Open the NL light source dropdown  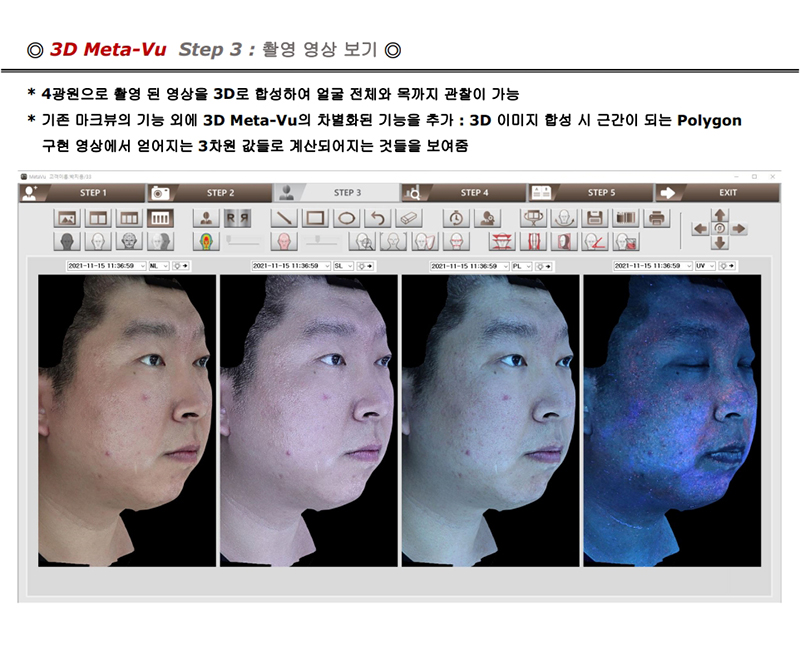point(158,266)
